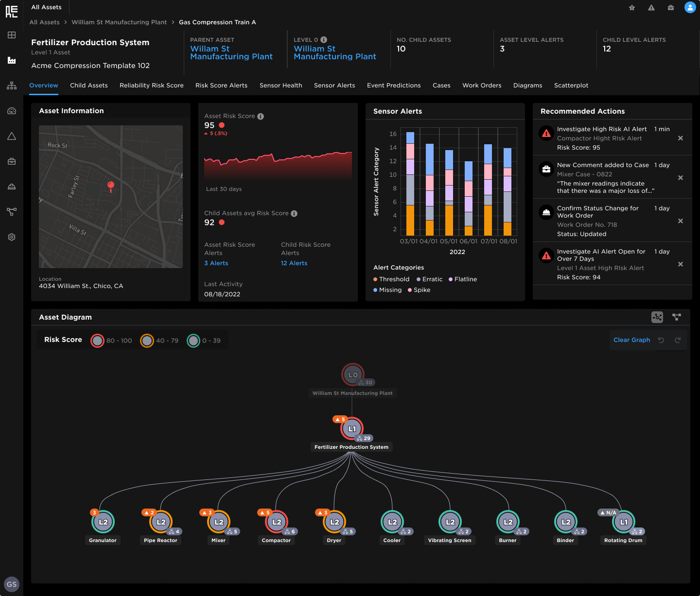Select the Mixer node in diagram
Image resolution: width=700 pixels, height=596 pixels.
tap(219, 522)
